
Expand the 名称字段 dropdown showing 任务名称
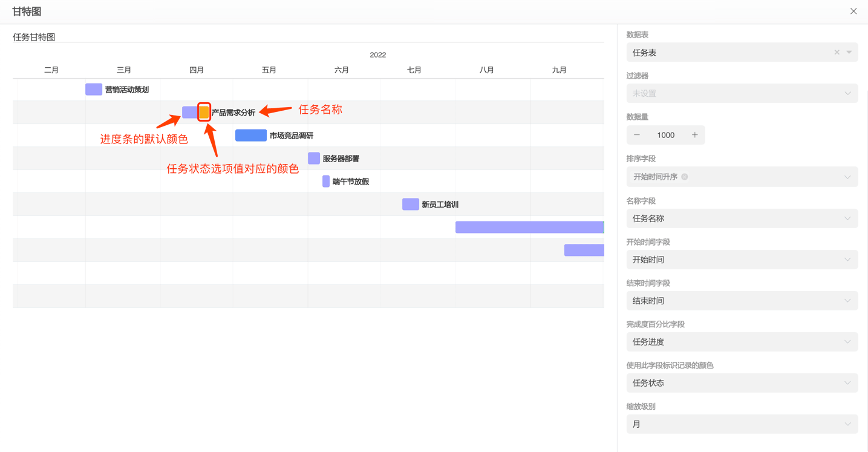(x=847, y=218)
